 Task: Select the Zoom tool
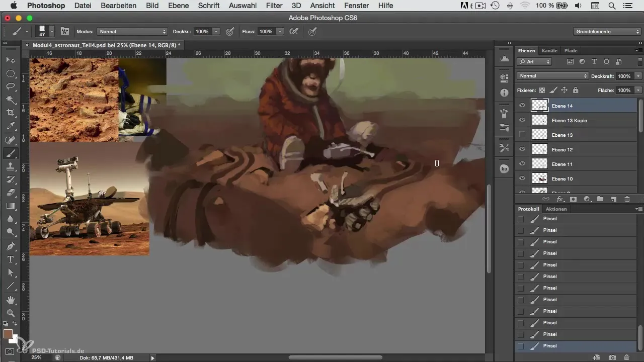click(x=11, y=313)
